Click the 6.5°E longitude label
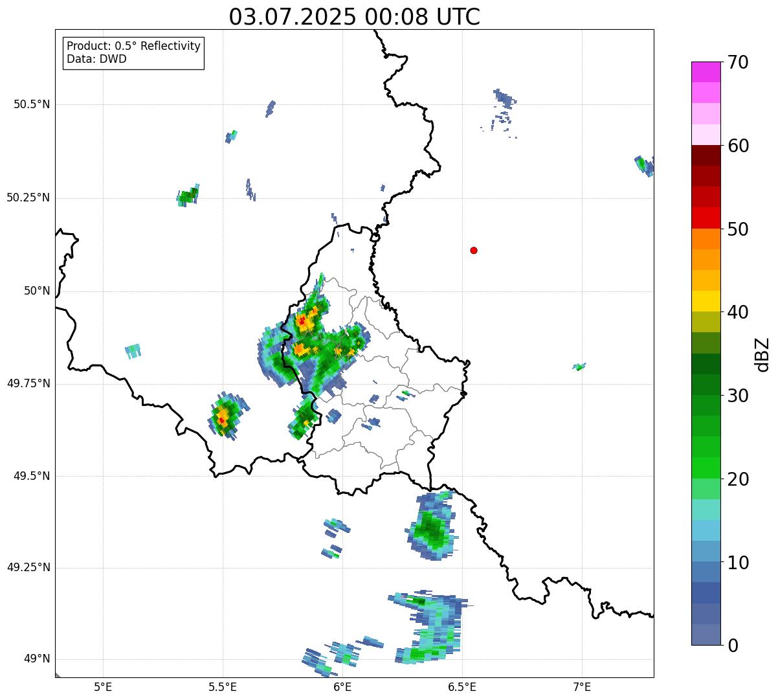The width and height of the screenshot is (778, 700). click(x=462, y=686)
